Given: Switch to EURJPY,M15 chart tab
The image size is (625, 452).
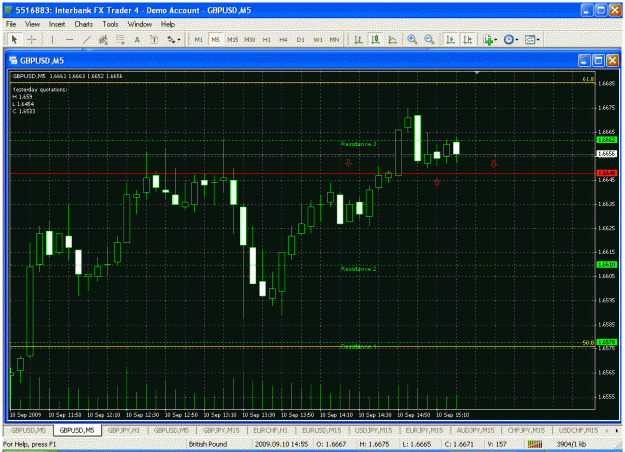Looking at the screenshot, I should tap(424, 430).
